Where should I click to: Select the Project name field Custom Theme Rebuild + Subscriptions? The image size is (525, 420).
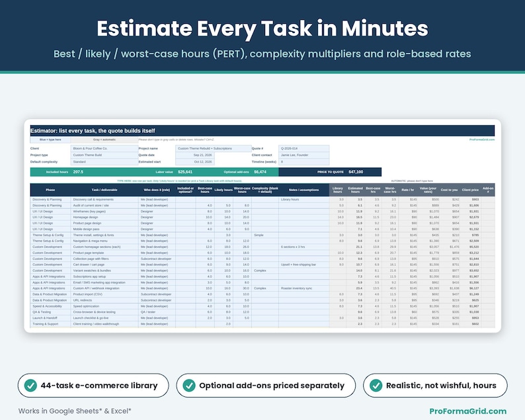tap(214, 148)
